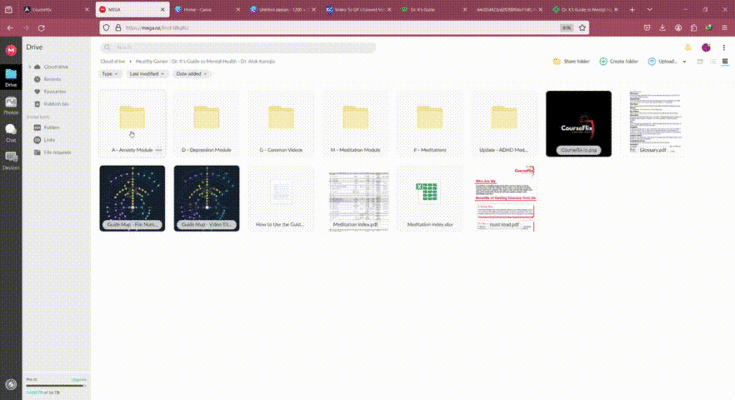Open the three-dot menu on Anxiety Module
This screenshot has width=735, height=400.
[x=158, y=149]
